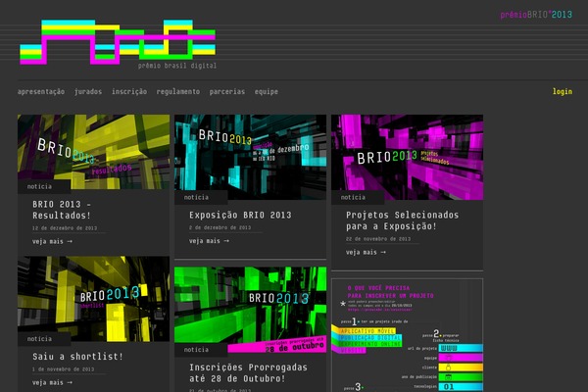Click the date '12 de dezembro de 2013'

point(65,228)
